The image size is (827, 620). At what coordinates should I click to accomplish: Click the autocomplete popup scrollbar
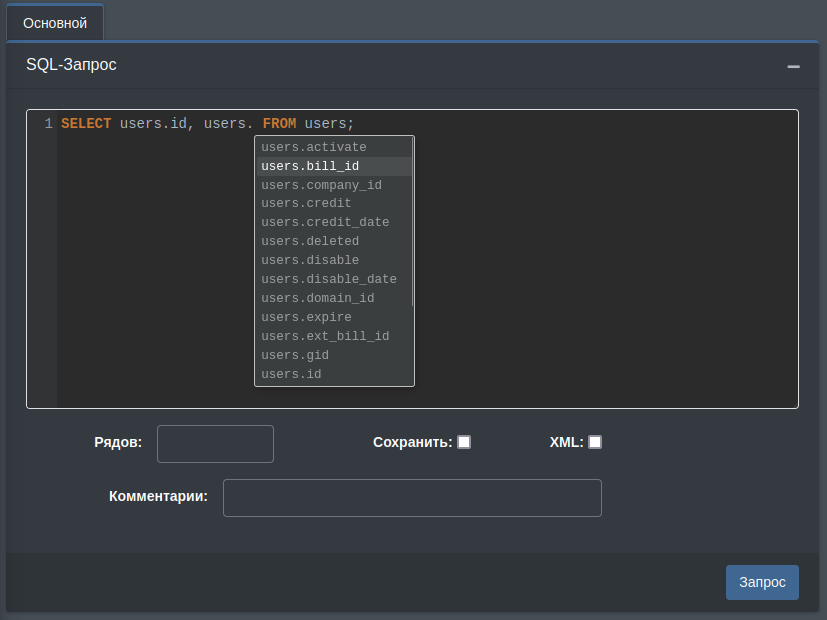412,222
